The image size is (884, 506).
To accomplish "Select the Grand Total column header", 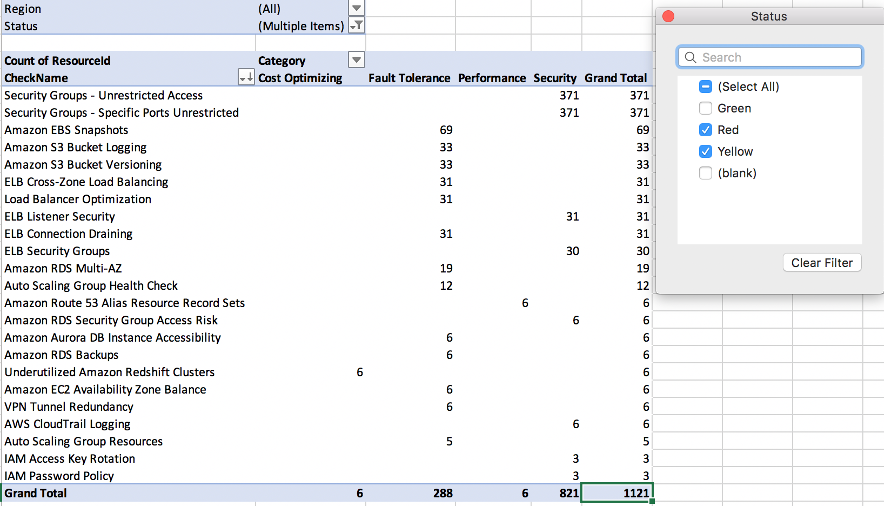I will [616, 78].
